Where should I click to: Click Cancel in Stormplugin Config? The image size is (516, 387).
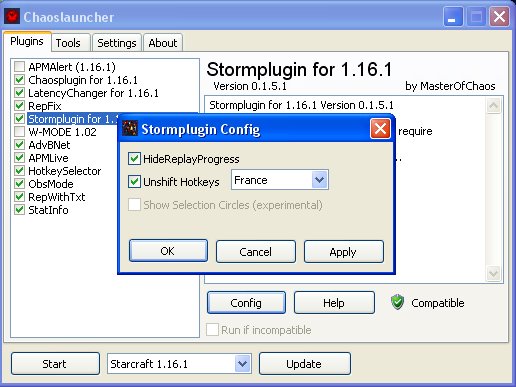(x=255, y=251)
